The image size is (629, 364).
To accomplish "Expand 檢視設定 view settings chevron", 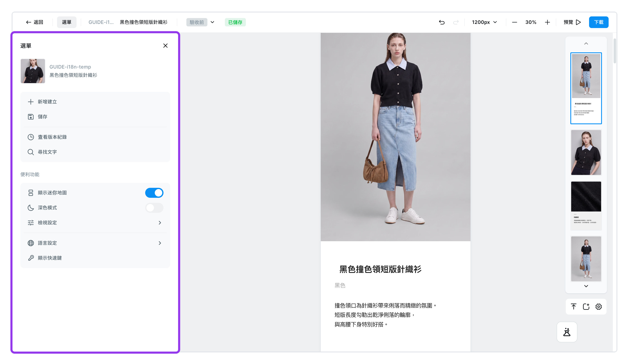I will (160, 223).
